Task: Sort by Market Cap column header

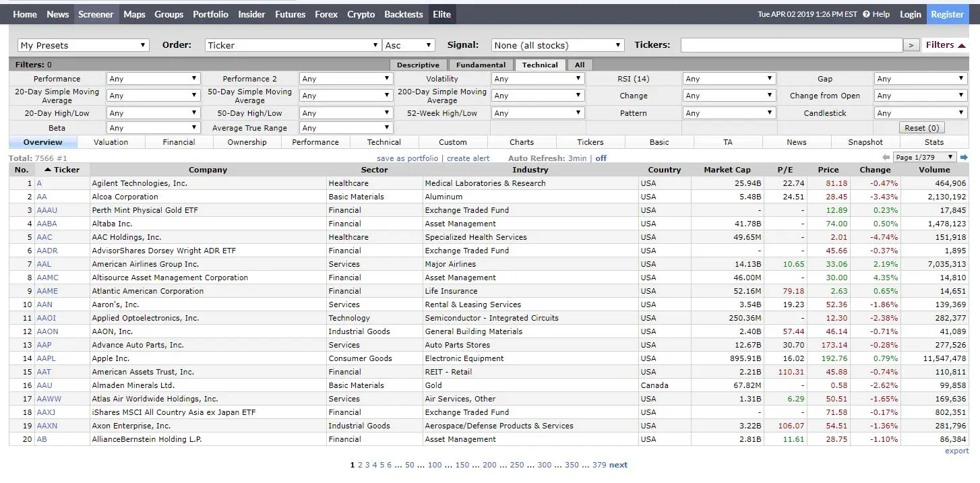Action: 727,170
